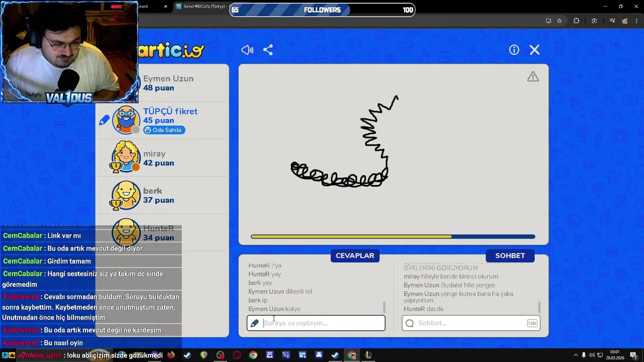
Task: Click the tab key hint in chat field
Action: pos(532,323)
